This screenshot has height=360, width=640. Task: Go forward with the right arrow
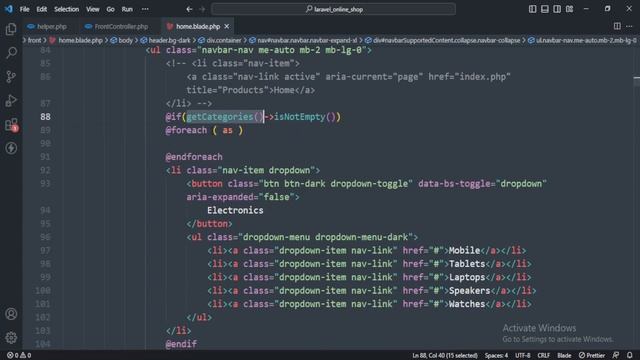tap(202, 9)
